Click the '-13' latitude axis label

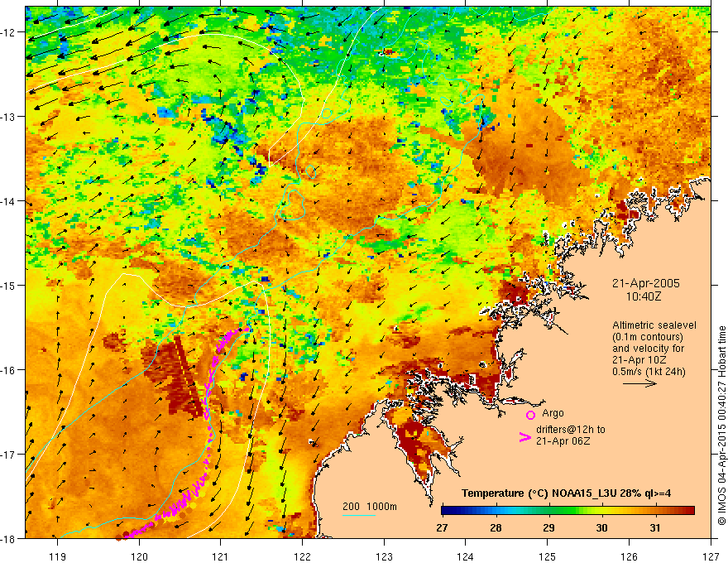pos(9,117)
